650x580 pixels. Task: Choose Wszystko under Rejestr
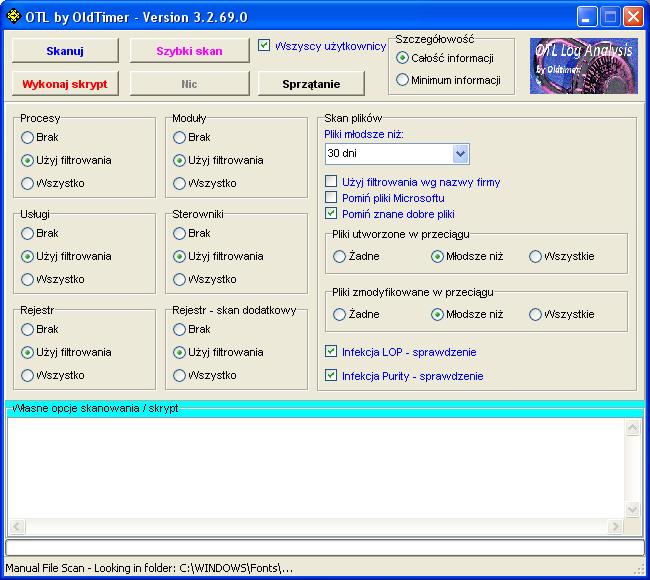27,375
